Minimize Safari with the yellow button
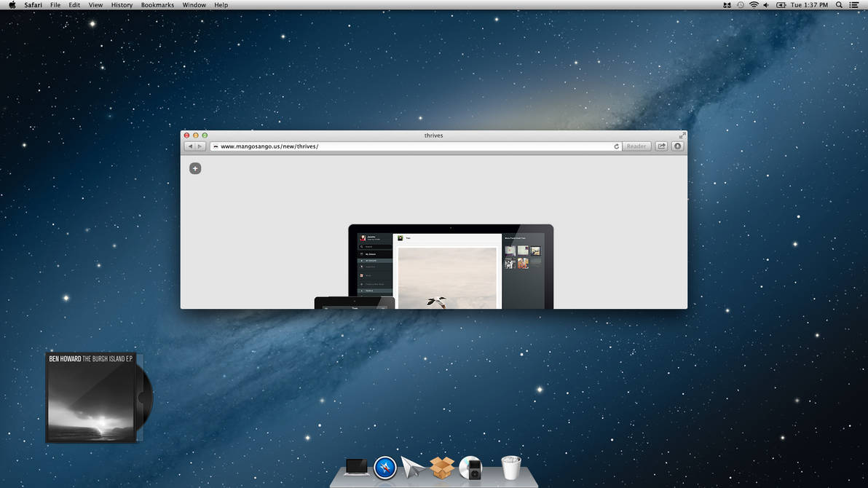868x488 pixels. (x=196, y=135)
